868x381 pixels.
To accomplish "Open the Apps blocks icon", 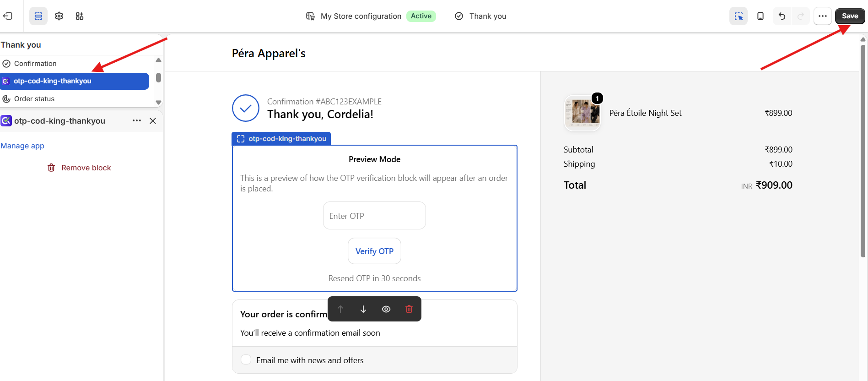I will pyautogui.click(x=80, y=16).
